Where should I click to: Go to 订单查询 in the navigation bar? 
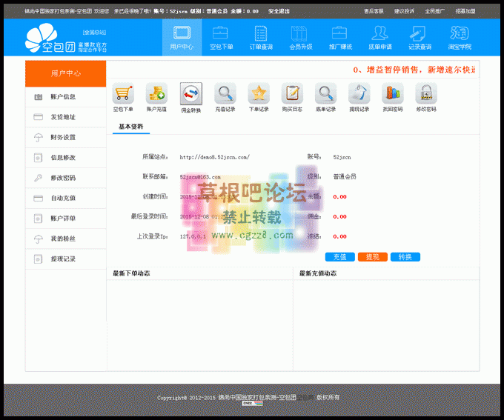[261, 37]
